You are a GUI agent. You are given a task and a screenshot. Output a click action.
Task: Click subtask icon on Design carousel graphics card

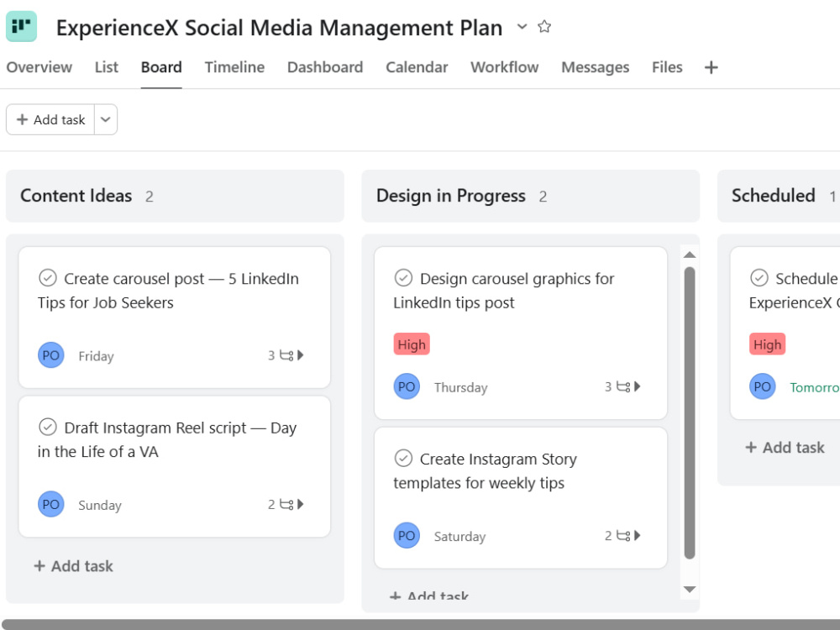(x=623, y=386)
